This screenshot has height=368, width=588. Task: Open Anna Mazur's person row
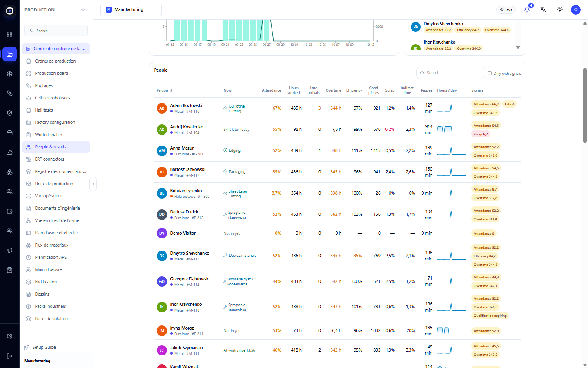pyautogui.click(x=338, y=151)
